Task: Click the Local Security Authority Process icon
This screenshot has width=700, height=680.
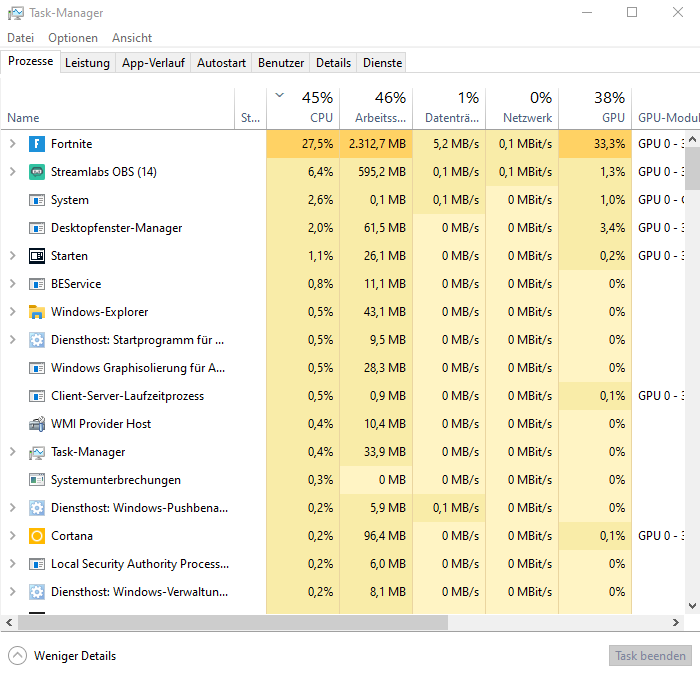Action: coord(37,564)
